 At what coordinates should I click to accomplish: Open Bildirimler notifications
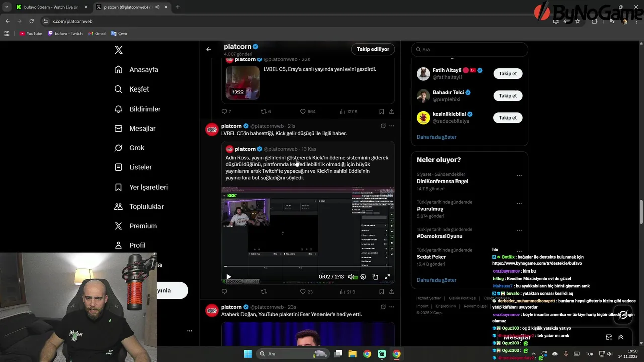138,109
